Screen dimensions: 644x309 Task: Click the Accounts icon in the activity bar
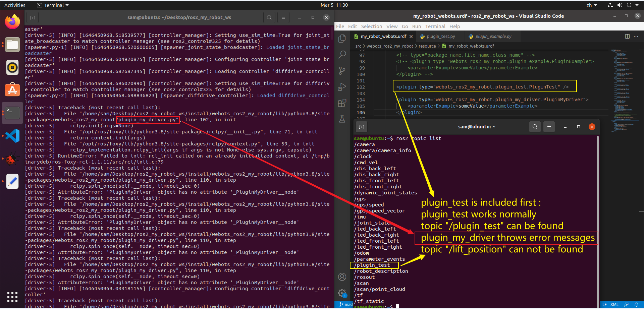click(x=342, y=276)
